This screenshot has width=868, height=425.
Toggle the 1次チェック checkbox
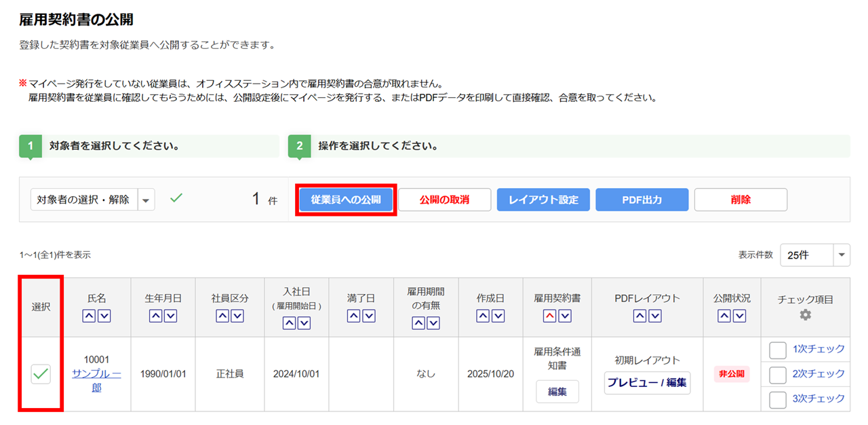pos(777,350)
